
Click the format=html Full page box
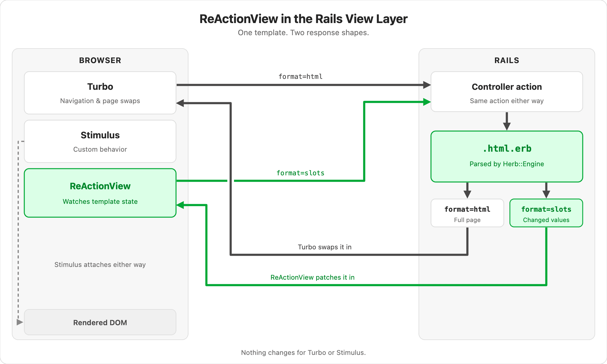467,213
